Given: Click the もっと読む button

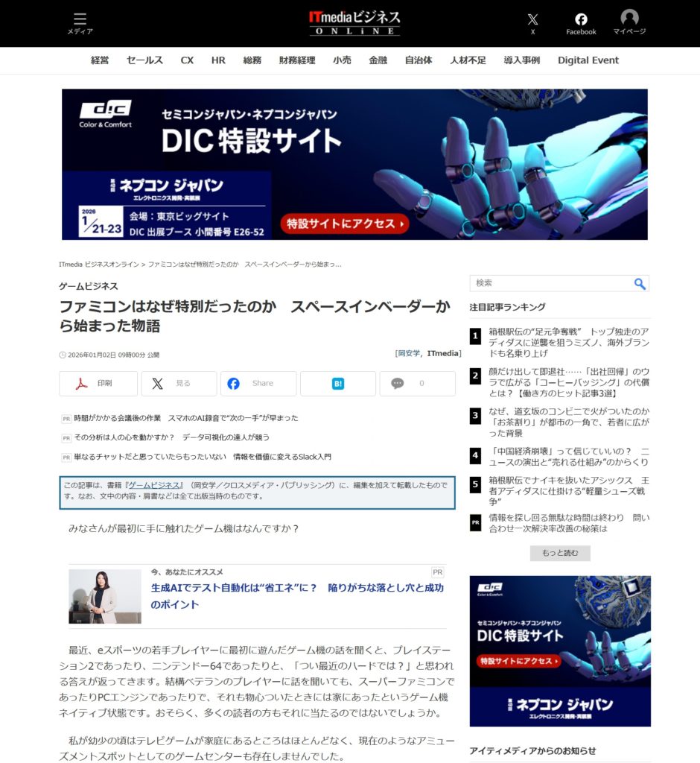Looking at the screenshot, I should click(559, 553).
